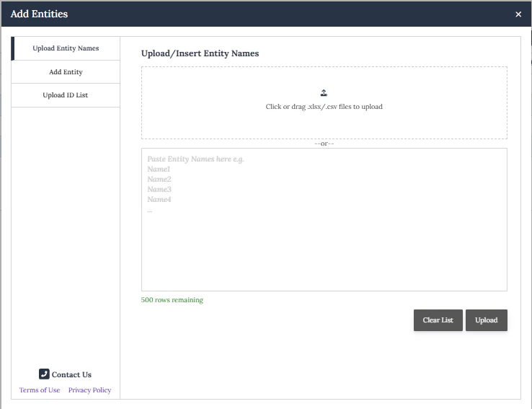Click the 'Add Entities' dialog title
This screenshot has width=532, height=409.
[39, 14]
